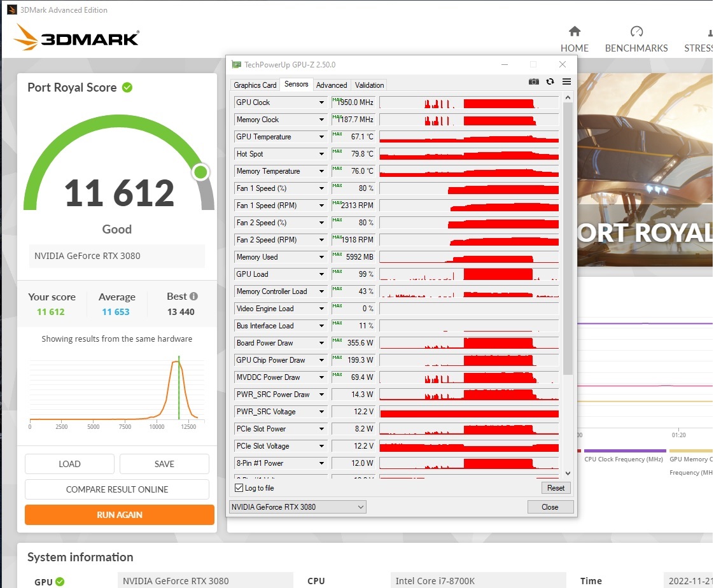714x588 pixels.
Task: Open the 8-Pin #1 Power dropdown
Action: point(321,463)
